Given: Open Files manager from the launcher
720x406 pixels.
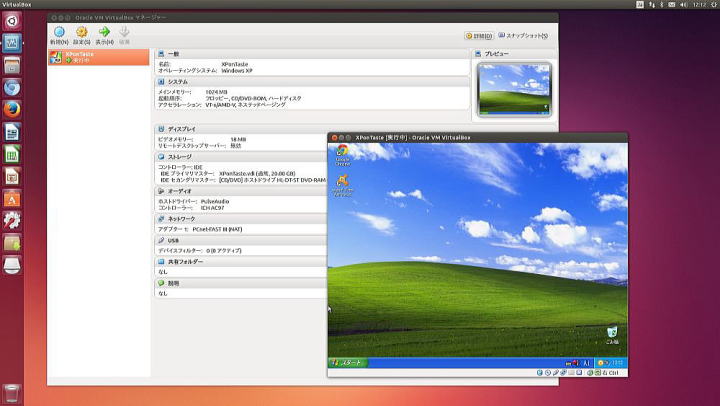Looking at the screenshot, I should pos(12,65).
